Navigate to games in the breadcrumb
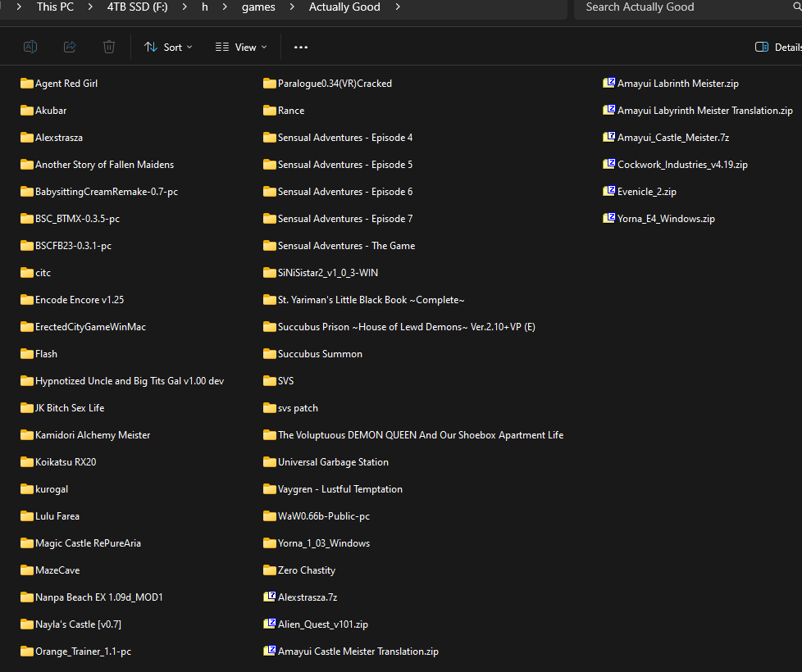This screenshot has width=802, height=672. (258, 7)
